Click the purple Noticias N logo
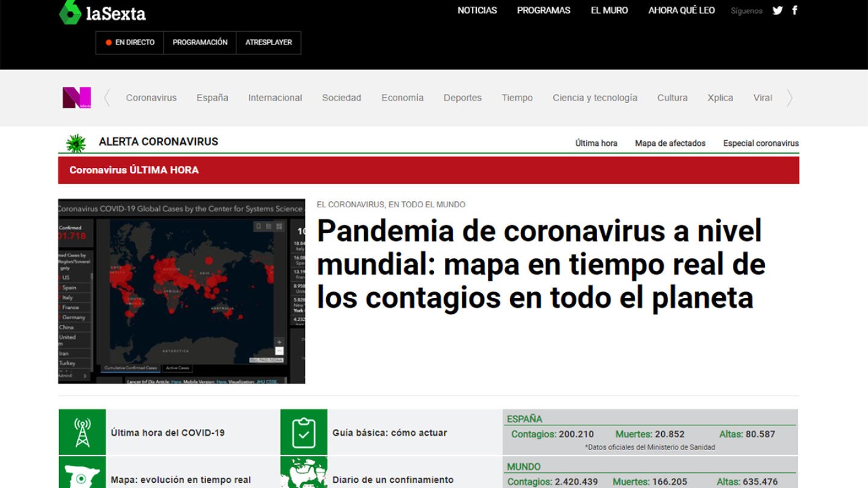The image size is (868, 488). [77, 98]
